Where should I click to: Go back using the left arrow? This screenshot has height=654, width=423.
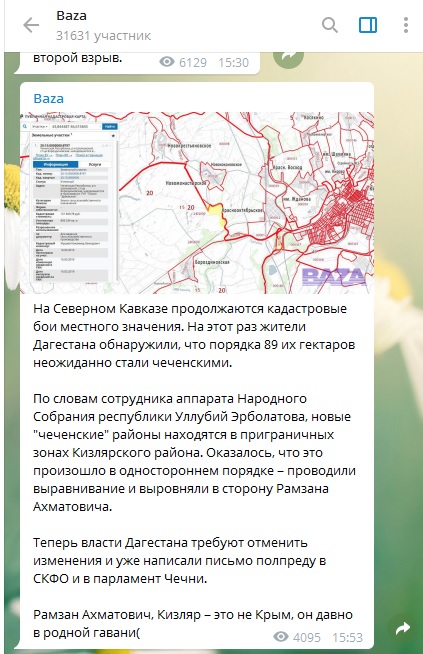click(x=31, y=25)
